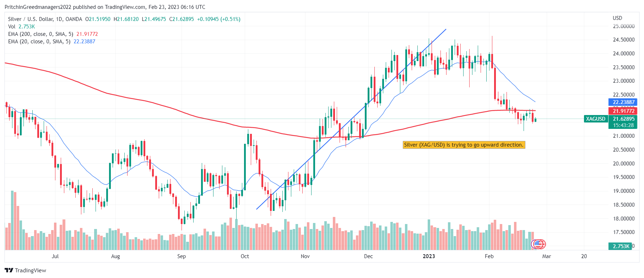The height and width of the screenshot is (278, 644).
Task: Click the 'Vol 2.753K' indicator legend
Action: pos(22,27)
